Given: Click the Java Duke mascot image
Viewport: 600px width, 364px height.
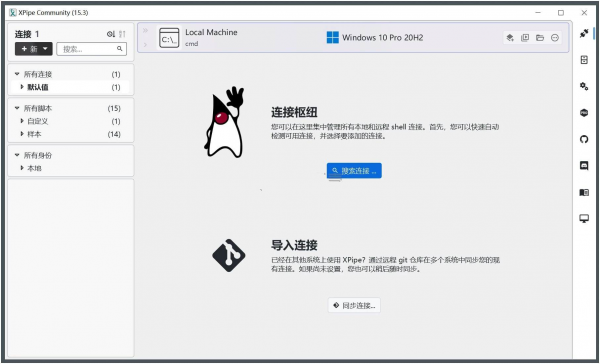Looking at the screenshot, I should click(x=224, y=122).
